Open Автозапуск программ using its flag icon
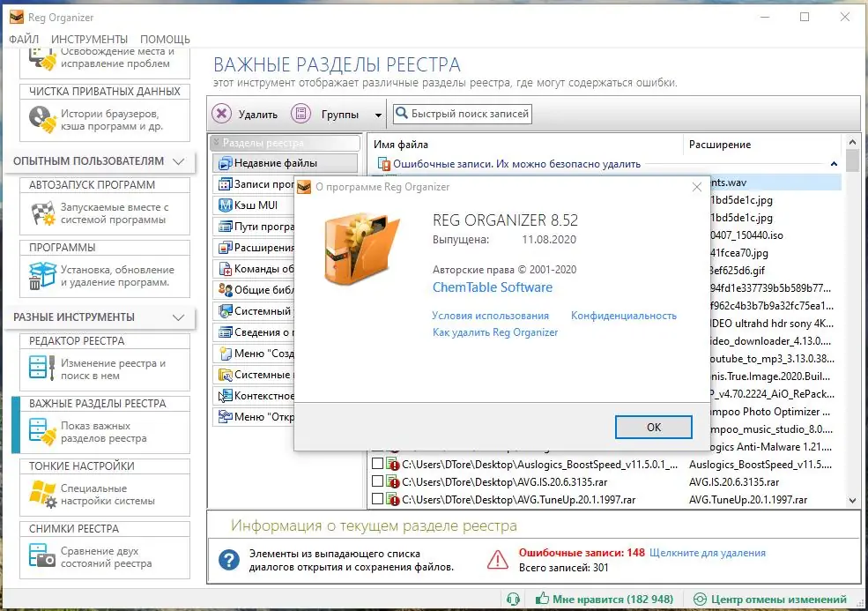This screenshot has height=611, width=868. point(42,210)
